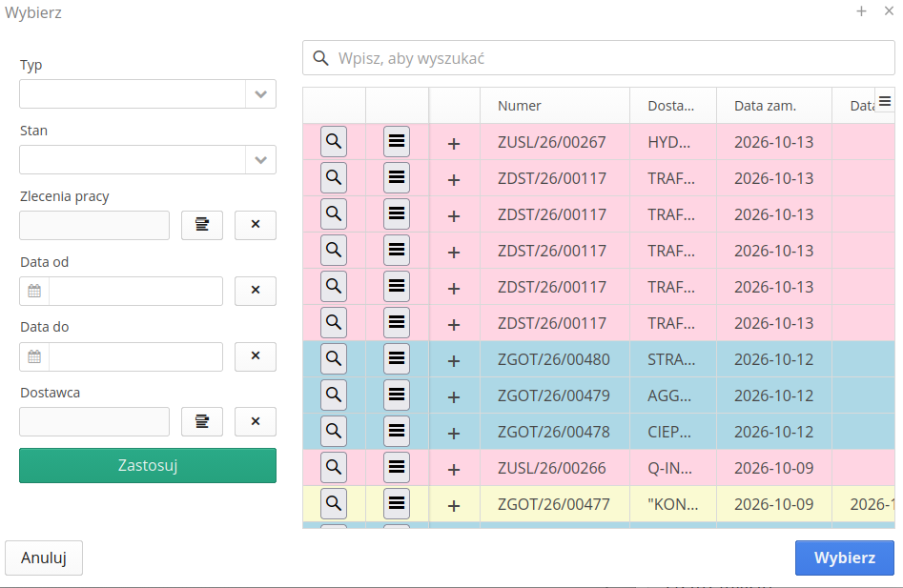
Task: Open calendar picker for Data od
Action: pos(34,291)
